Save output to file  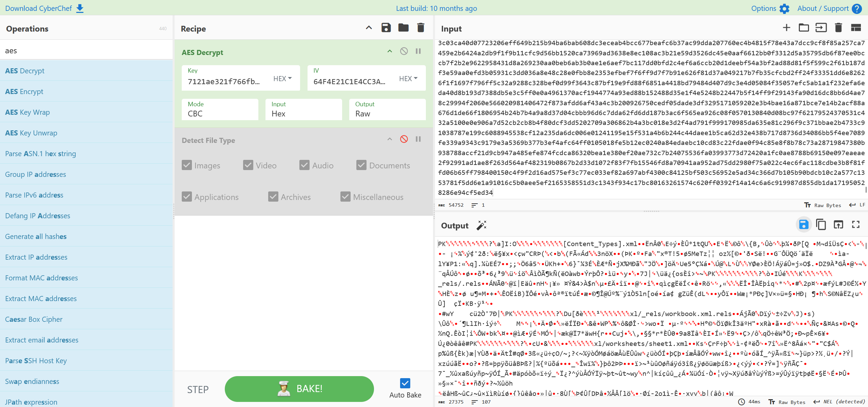click(804, 224)
